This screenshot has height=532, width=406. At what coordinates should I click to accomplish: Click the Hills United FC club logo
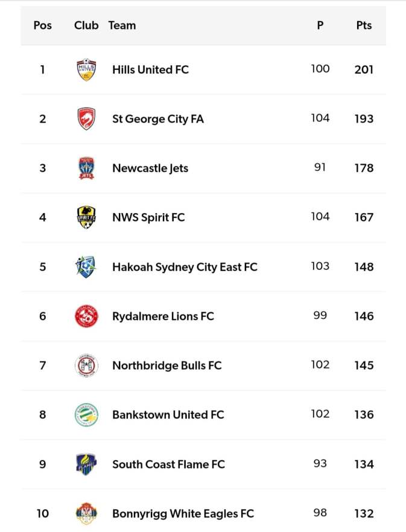86,69
